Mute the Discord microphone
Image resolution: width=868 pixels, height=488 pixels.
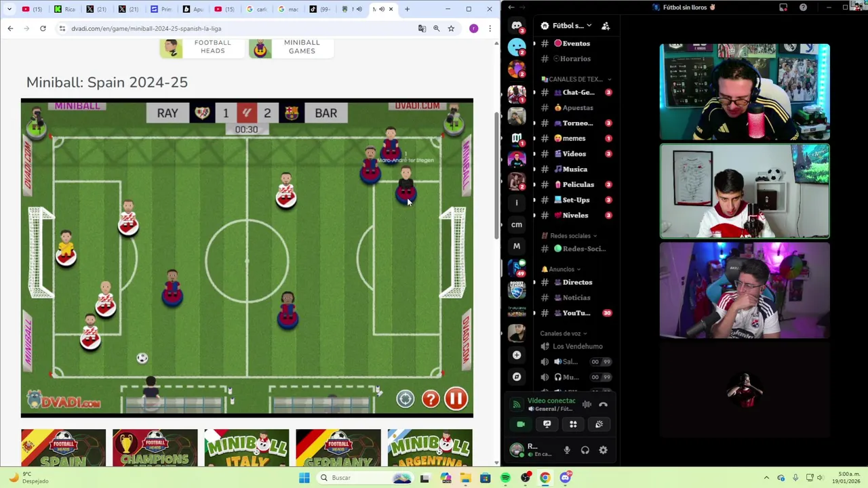567,450
